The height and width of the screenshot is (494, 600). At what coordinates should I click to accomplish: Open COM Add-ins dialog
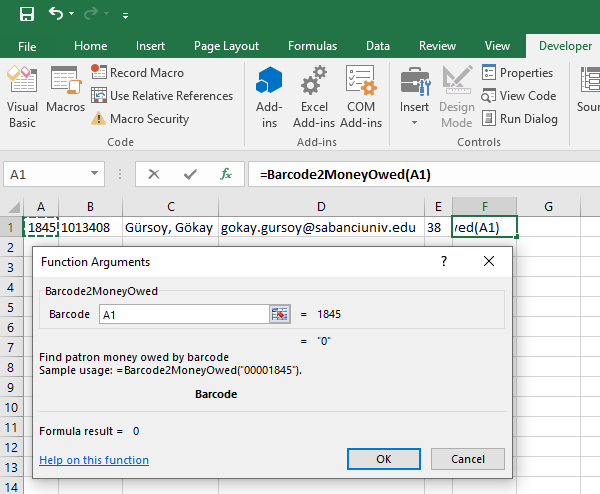[361, 97]
